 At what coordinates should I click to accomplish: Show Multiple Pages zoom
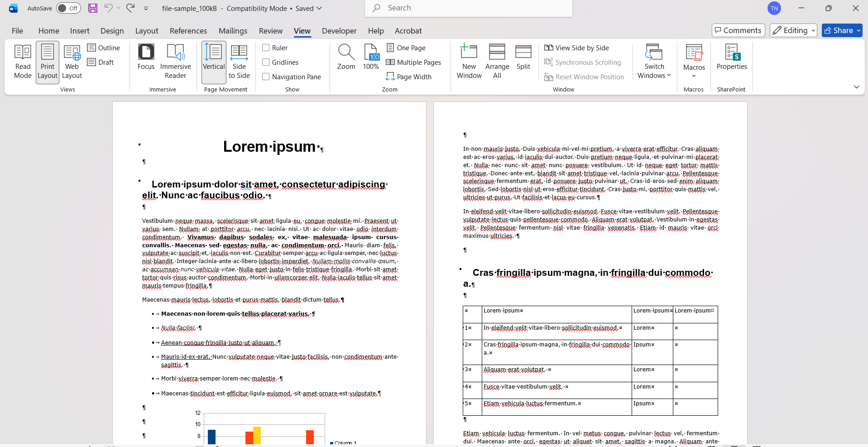click(x=413, y=62)
